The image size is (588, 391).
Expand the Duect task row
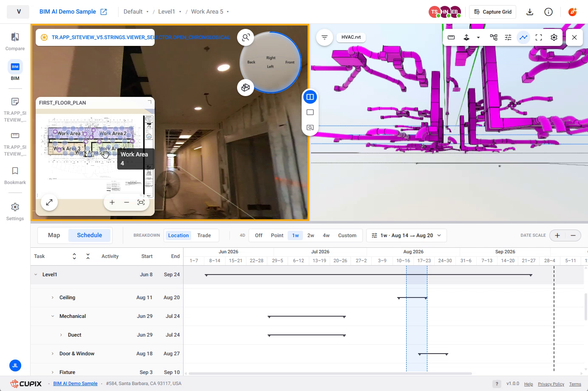(61, 335)
